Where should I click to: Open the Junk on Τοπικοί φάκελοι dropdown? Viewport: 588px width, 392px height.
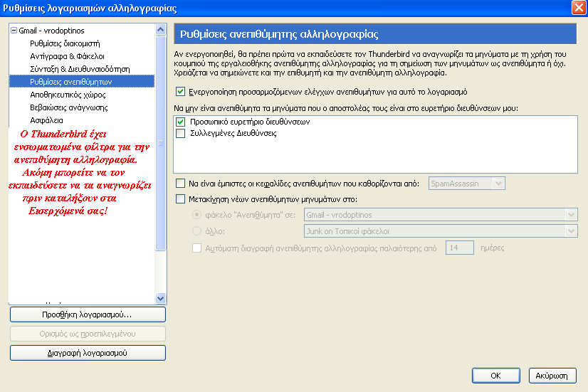(x=441, y=231)
